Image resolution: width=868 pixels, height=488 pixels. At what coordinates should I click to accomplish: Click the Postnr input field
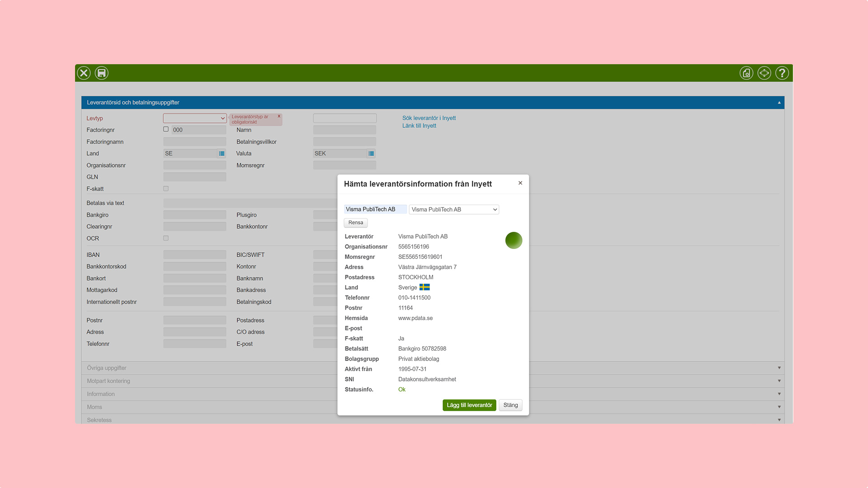click(195, 320)
